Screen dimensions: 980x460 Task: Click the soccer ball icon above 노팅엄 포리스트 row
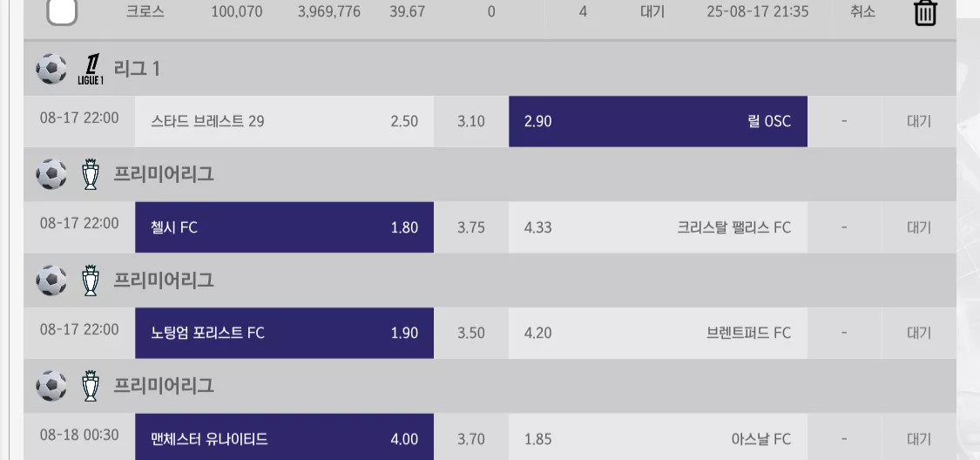(51, 280)
